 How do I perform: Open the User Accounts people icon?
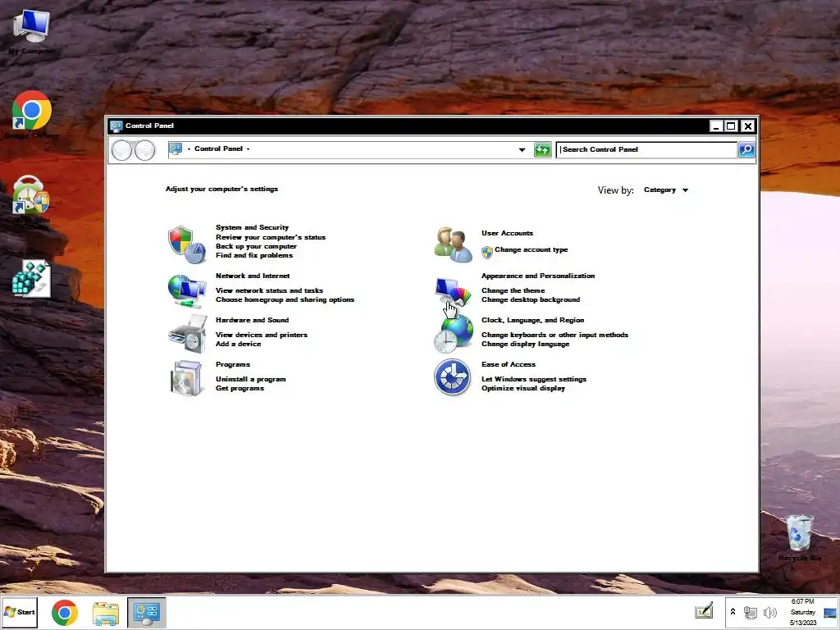(453, 244)
